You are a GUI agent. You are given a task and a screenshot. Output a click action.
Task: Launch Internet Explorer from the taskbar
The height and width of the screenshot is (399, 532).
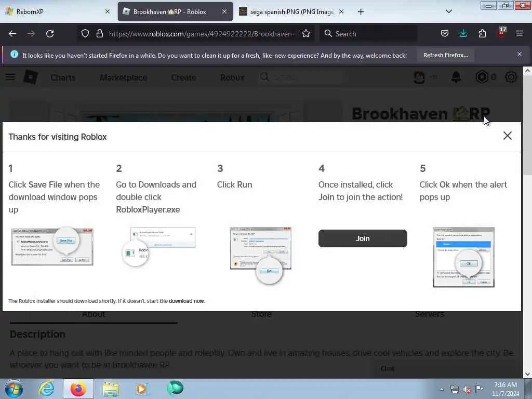[46, 389]
